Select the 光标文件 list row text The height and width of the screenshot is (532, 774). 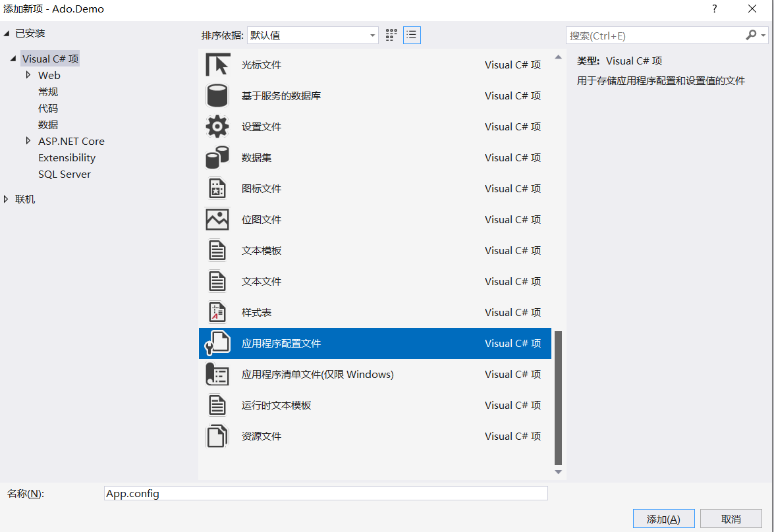point(261,65)
